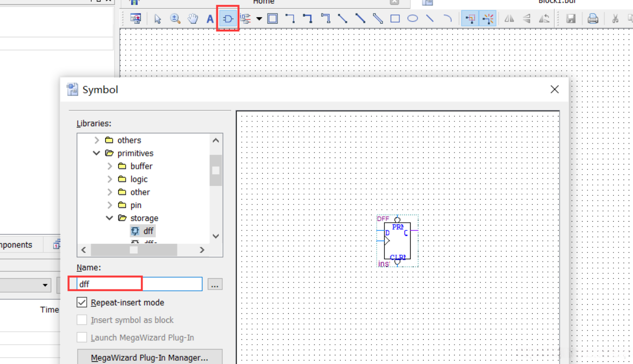633x364 pixels.
Task: Select the dff item in storage
Action: (x=144, y=231)
